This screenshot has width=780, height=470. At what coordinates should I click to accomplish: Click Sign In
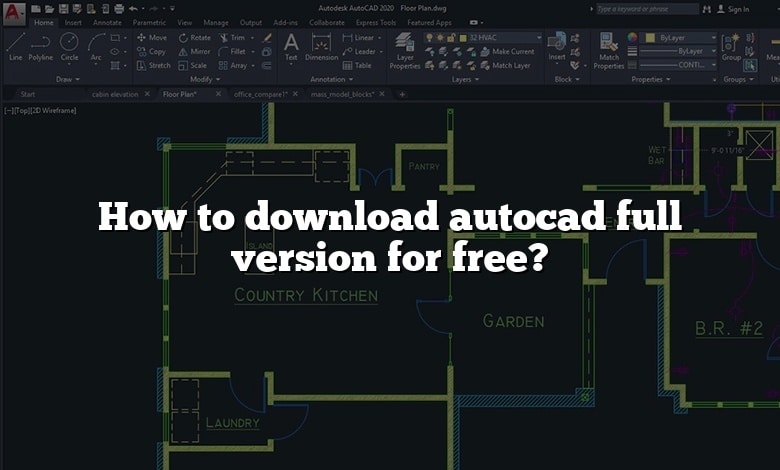click(x=734, y=9)
